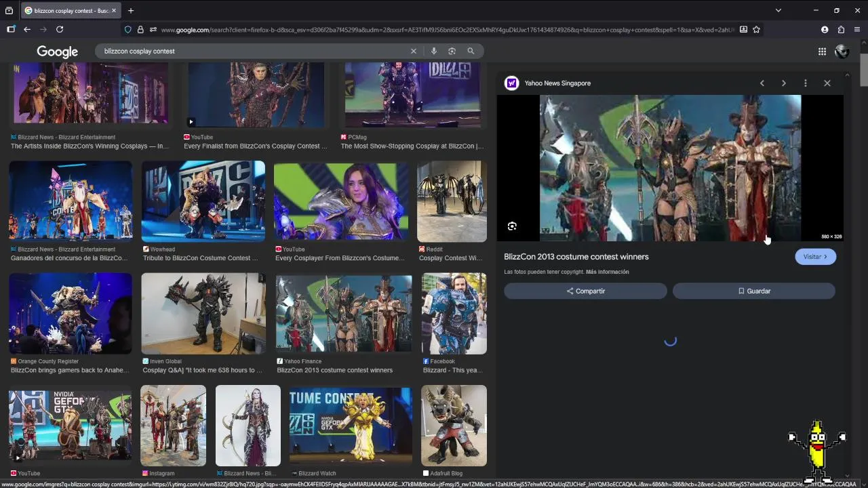The image size is (868, 488).
Task: Open the tab list dropdown arrow in title bar
Action: click(778, 10)
